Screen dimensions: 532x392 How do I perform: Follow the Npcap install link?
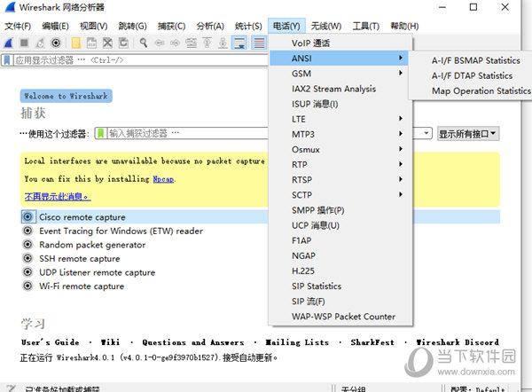163,179
